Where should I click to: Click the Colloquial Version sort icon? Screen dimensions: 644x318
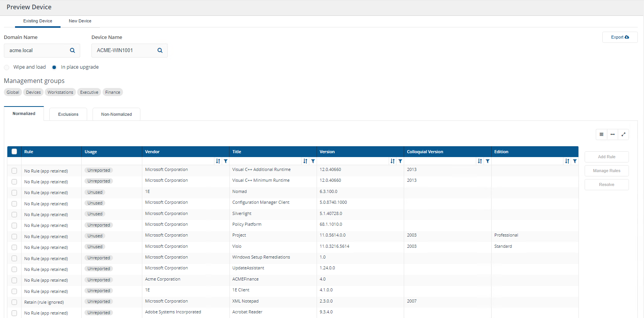[x=480, y=161]
